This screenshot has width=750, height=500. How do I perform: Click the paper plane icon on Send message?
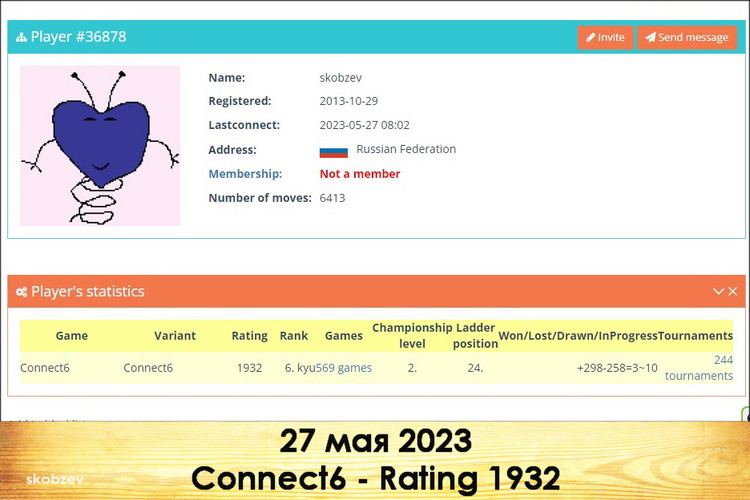click(650, 37)
